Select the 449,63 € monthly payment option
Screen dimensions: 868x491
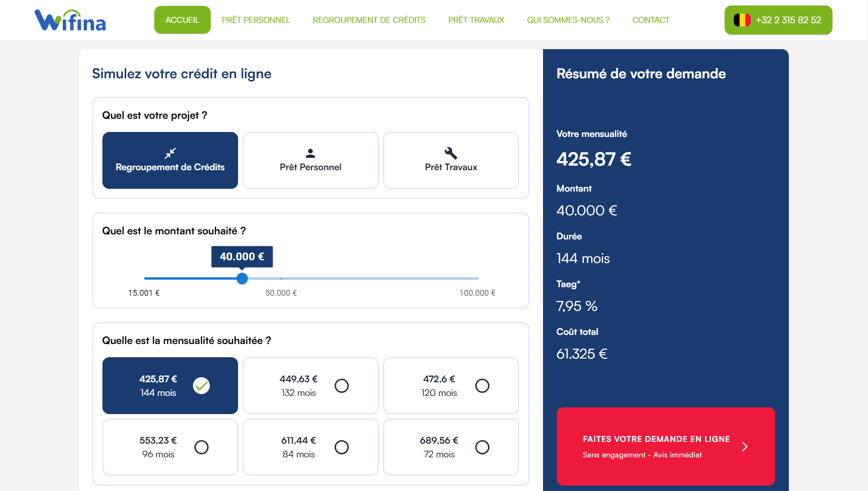311,385
